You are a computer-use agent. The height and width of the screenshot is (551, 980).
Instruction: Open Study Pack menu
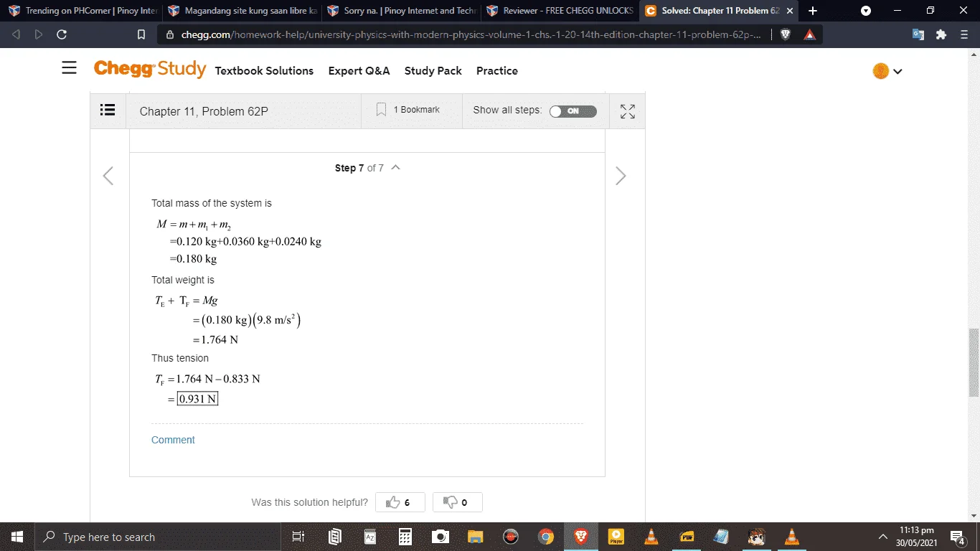coord(433,70)
